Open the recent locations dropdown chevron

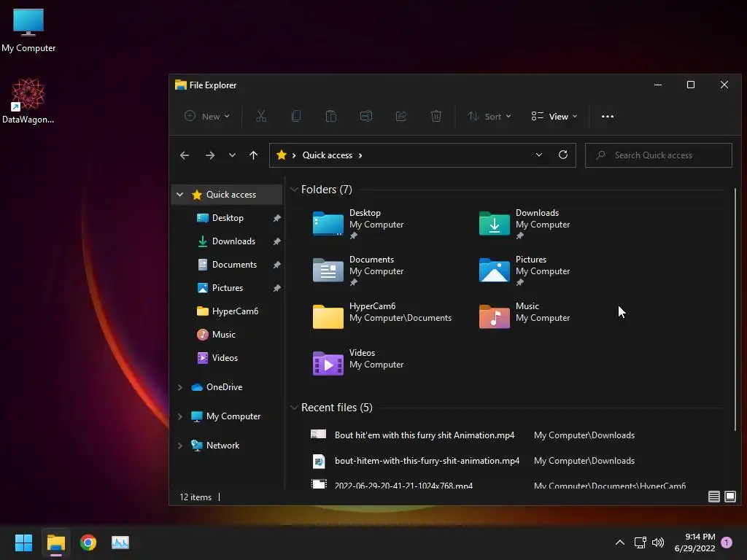click(x=232, y=155)
